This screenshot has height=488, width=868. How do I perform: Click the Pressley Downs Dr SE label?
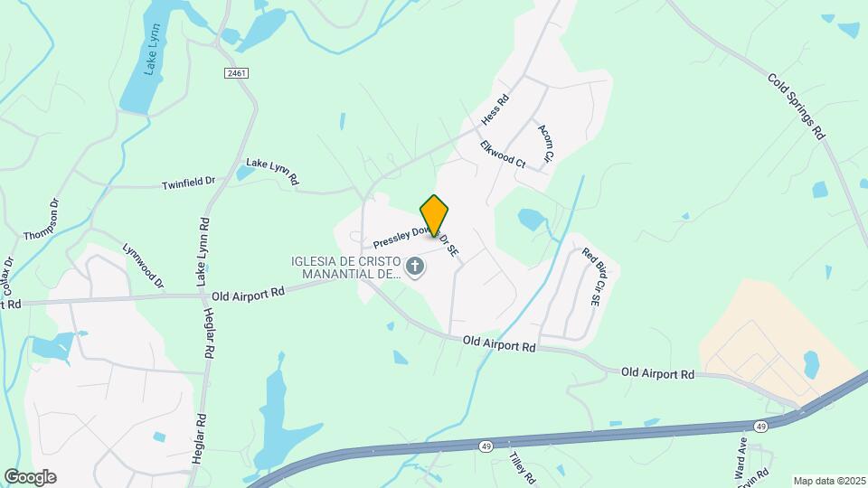[416, 241]
